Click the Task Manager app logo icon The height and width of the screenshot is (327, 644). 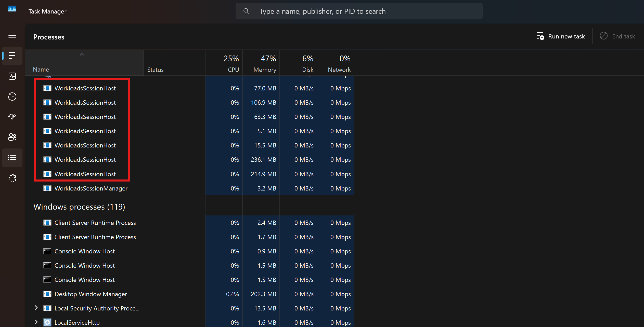[x=12, y=9]
